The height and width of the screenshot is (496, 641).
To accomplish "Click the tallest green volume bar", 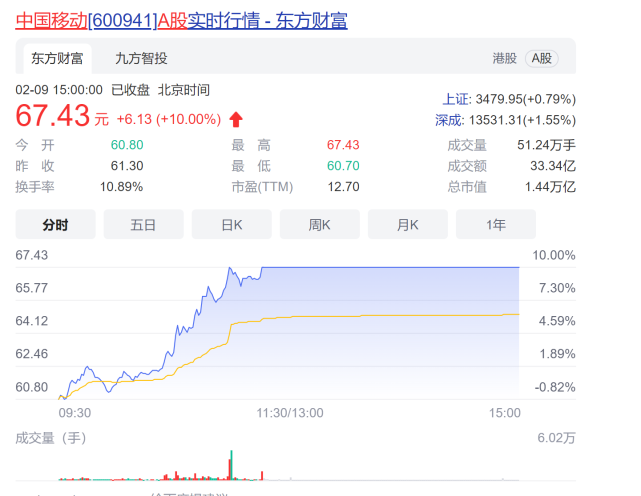I will [231, 465].
